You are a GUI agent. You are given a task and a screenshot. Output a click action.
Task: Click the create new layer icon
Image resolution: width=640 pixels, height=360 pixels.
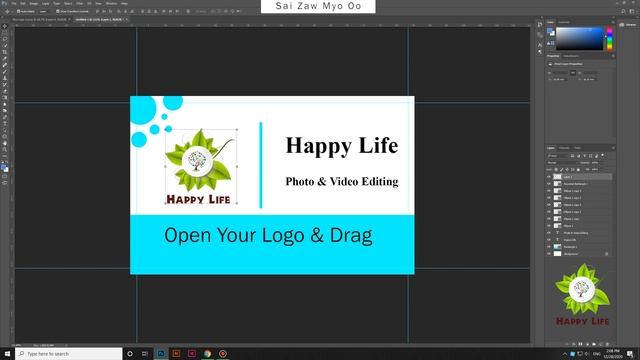(x=601, y=344)
